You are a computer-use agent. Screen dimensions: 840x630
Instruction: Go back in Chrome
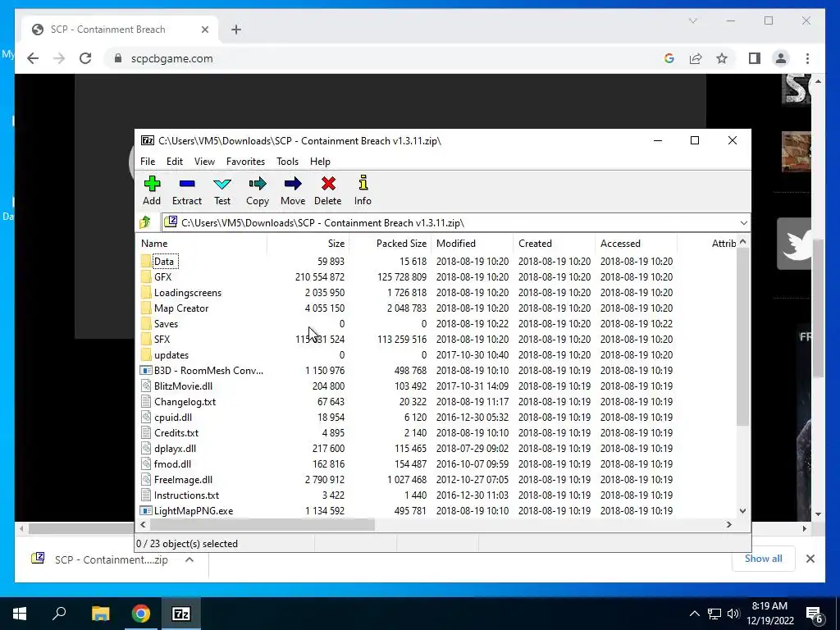point(33,58)
